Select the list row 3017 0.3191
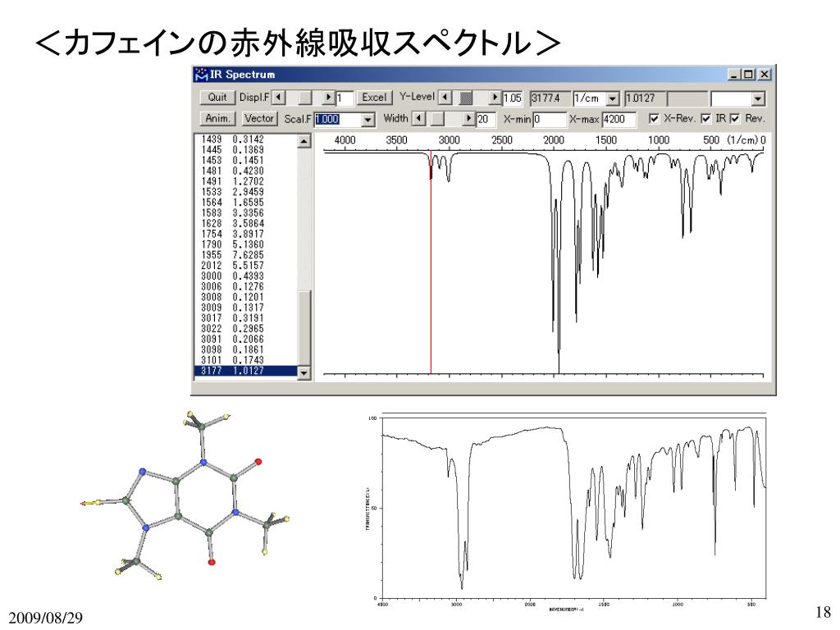Viewport: 840px width, 630px height. click(x=246, y=318)
